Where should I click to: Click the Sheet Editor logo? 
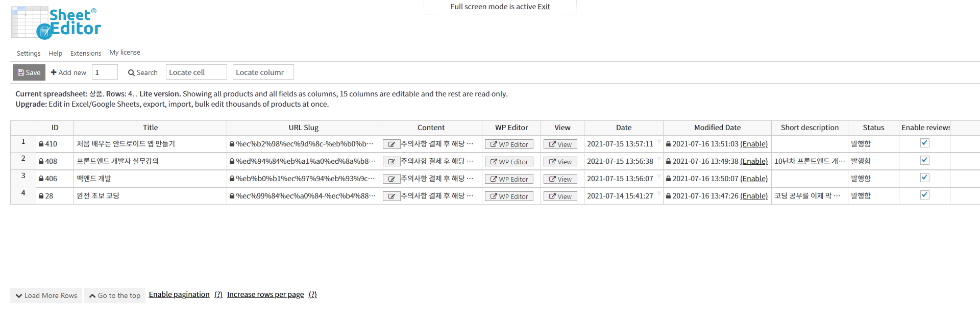tap(56, 23)
